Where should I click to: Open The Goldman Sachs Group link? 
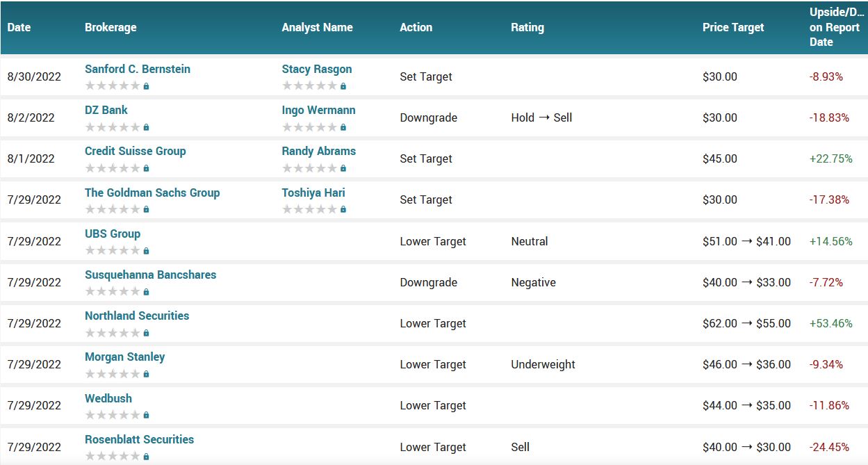point(152,193)
